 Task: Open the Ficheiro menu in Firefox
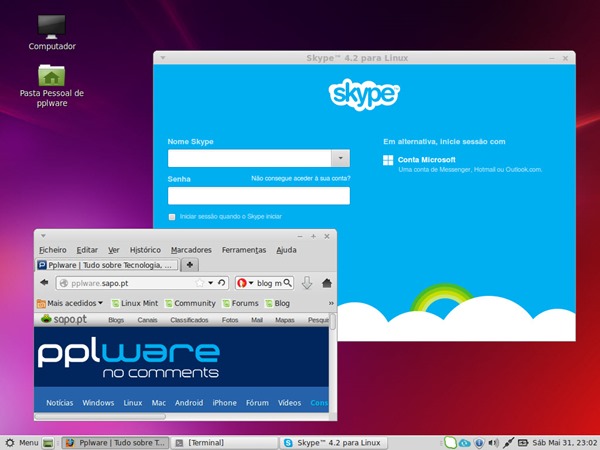[x=53, y=250]
